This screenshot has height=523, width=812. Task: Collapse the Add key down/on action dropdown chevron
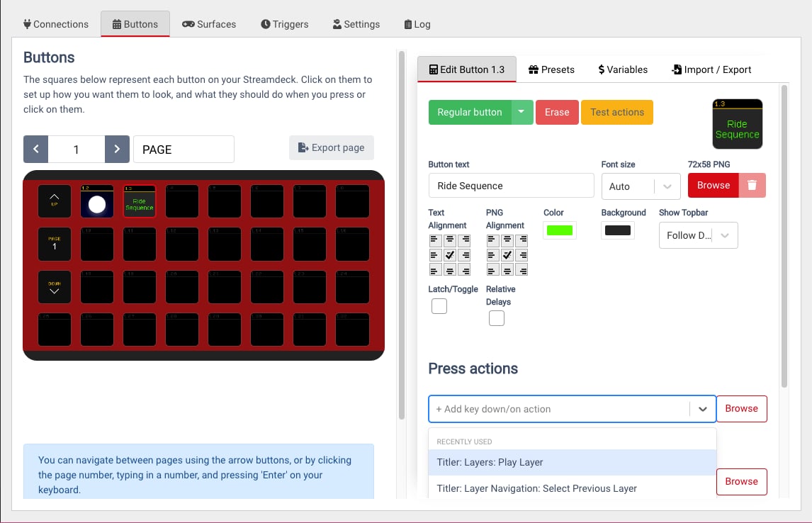pos(703,409)
